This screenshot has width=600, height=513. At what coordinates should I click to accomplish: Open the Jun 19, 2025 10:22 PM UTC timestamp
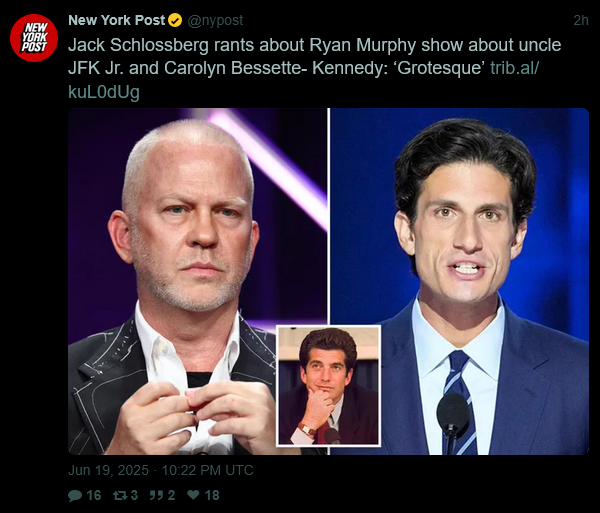tap(161, 470)
